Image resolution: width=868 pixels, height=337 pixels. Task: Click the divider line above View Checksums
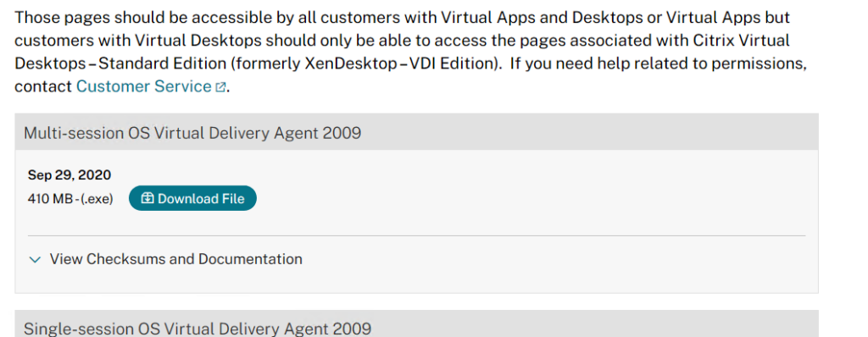(x=416, y=235)
